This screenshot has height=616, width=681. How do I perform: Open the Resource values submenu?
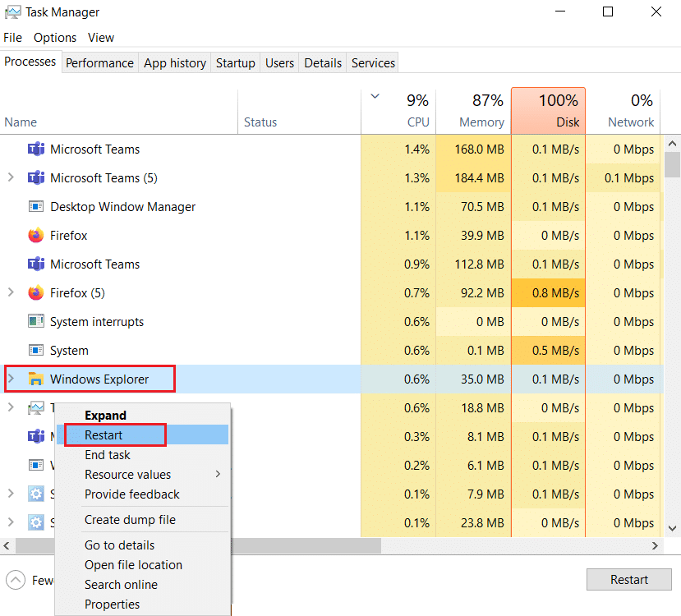click(x=127, y=474)
